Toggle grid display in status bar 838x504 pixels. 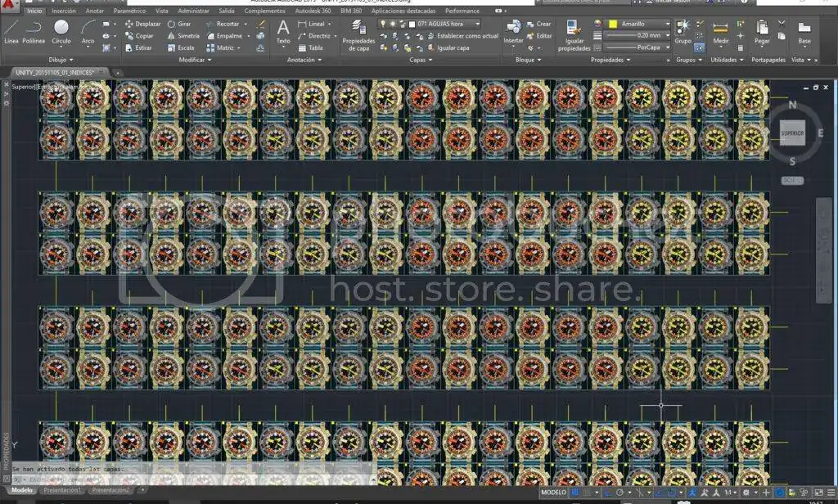click(x=575, y=493)
